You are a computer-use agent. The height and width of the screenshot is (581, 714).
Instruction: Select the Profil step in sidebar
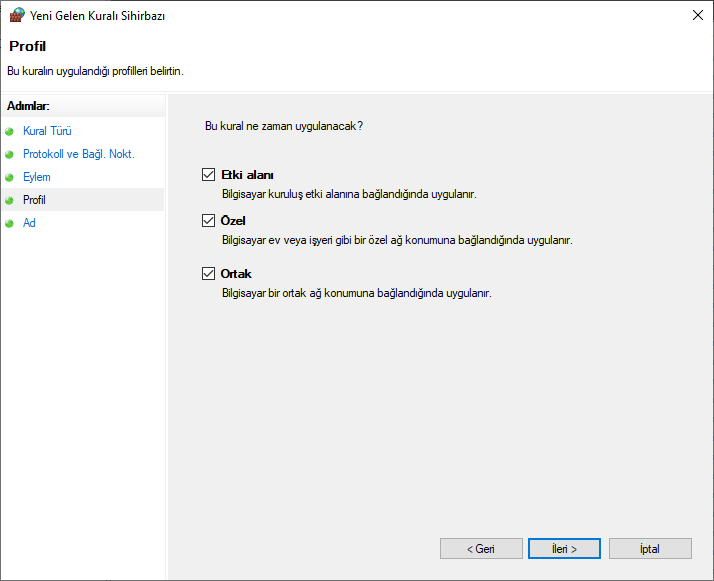[x=34, y=200]
